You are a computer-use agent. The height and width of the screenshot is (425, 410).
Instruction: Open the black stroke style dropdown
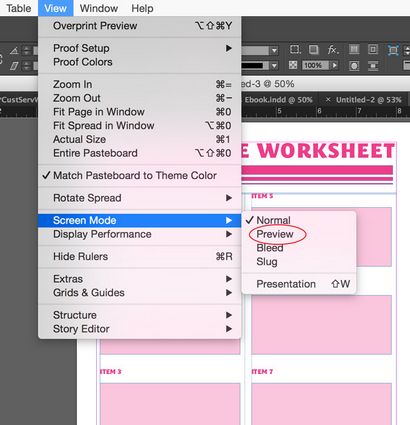point(274,65)
